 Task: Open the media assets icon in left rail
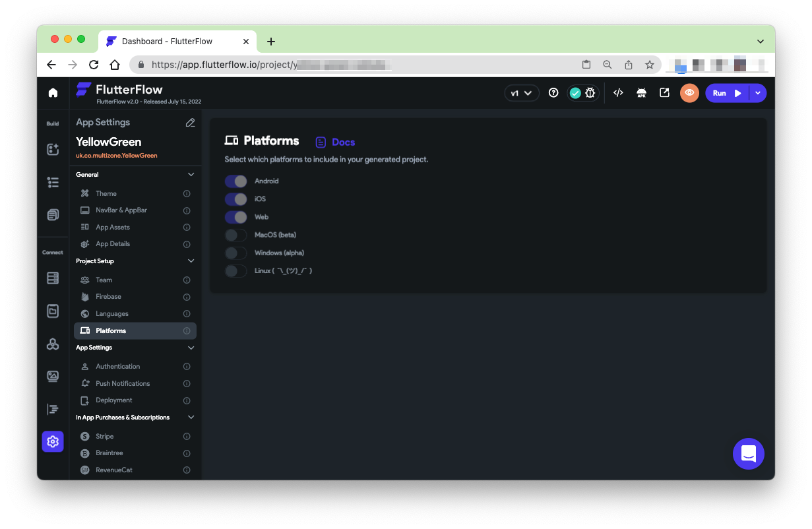53,376
